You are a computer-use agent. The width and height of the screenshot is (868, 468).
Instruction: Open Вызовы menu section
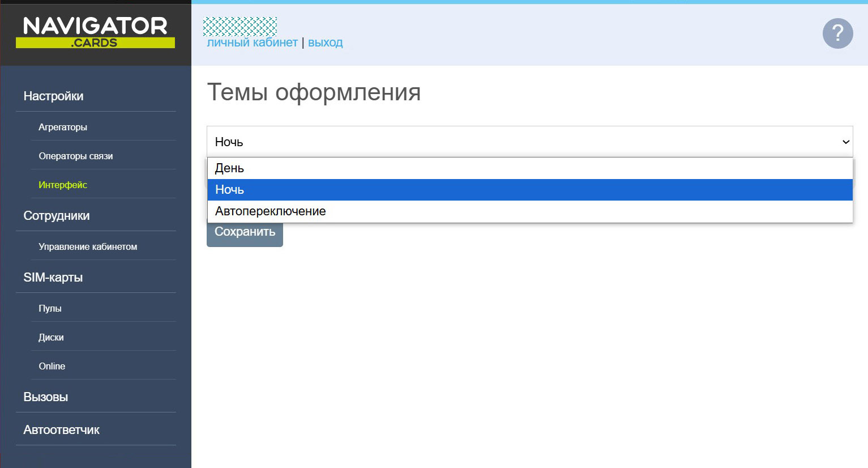click(46, 397)
